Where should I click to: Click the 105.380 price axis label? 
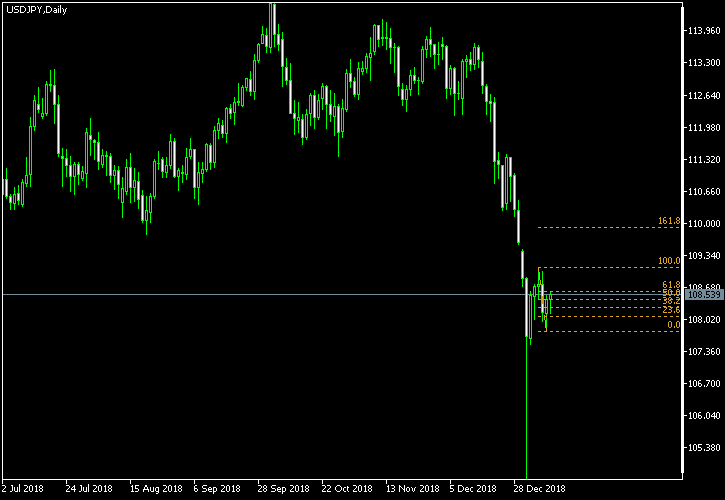[704, 448]
